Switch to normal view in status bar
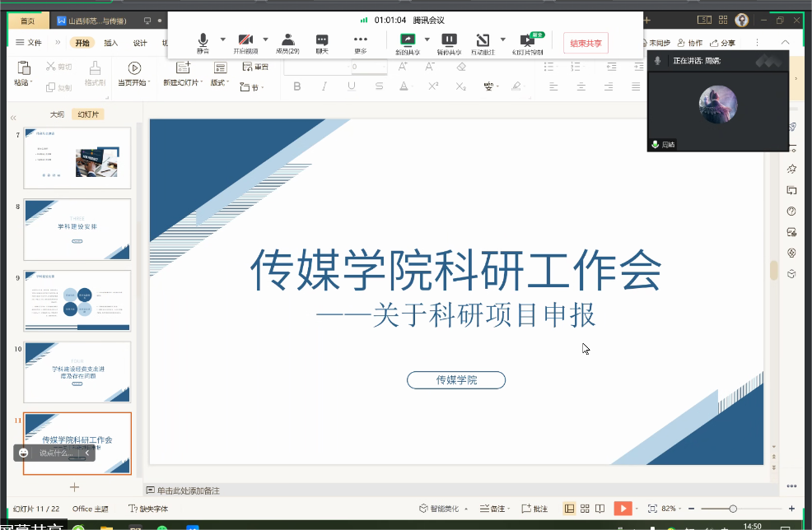The width and height of the screenshot is (812, 530). click(x=569, y=509)
